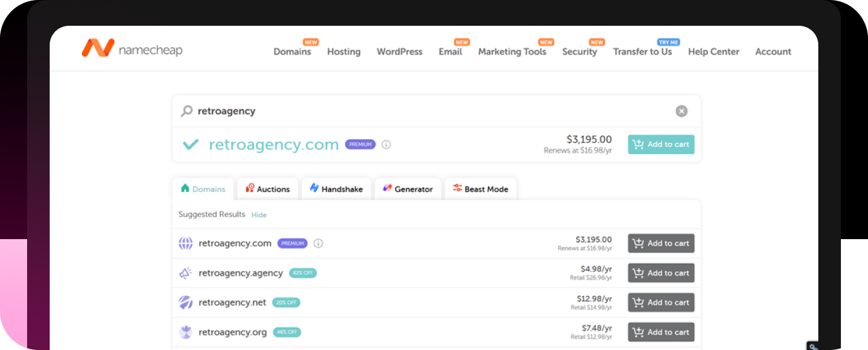Select the Domains tab
This screenshot has height=350, width=868.
(x=203, y=189)
